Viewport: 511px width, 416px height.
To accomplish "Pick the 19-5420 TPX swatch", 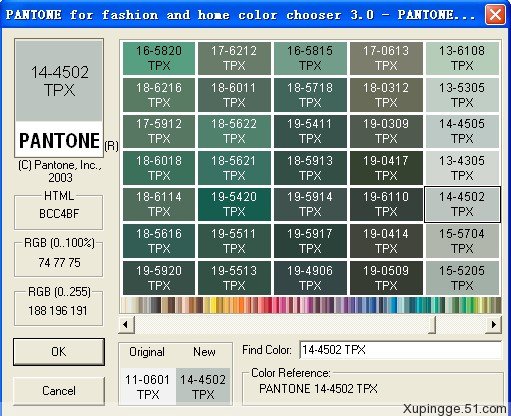I will tap(234, 204).
